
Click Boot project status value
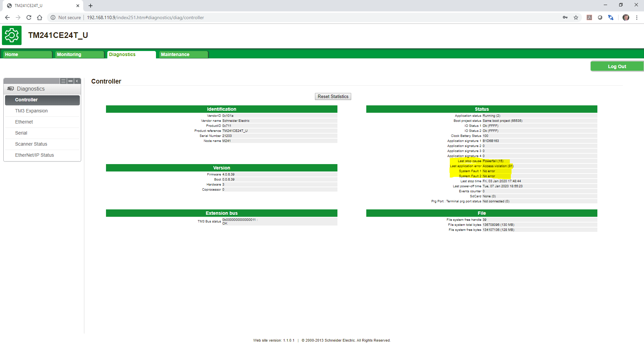click(x=502, y=121)
